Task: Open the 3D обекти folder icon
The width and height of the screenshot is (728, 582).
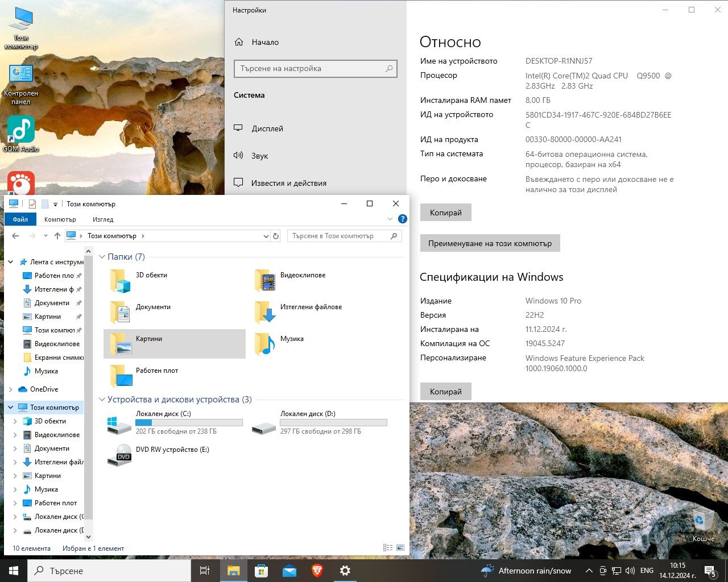Action: 121,280
